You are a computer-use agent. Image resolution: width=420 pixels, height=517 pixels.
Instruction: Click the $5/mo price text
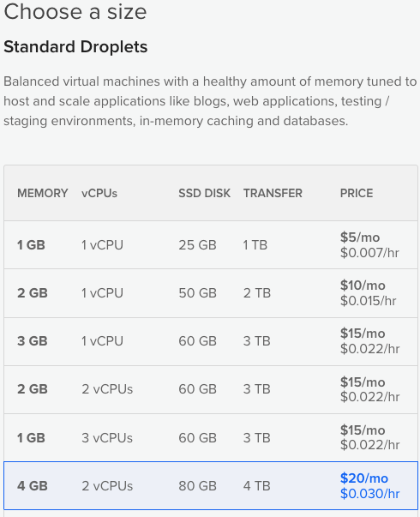[360, 237]
